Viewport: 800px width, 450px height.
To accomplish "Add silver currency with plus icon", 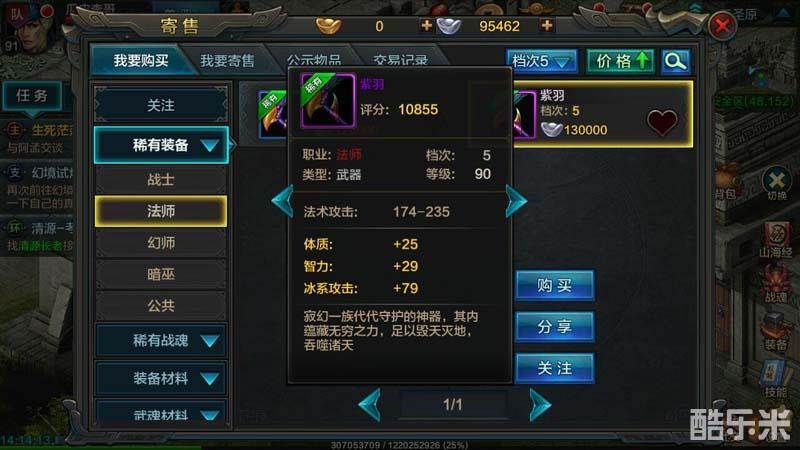I will tap(546, 25).
